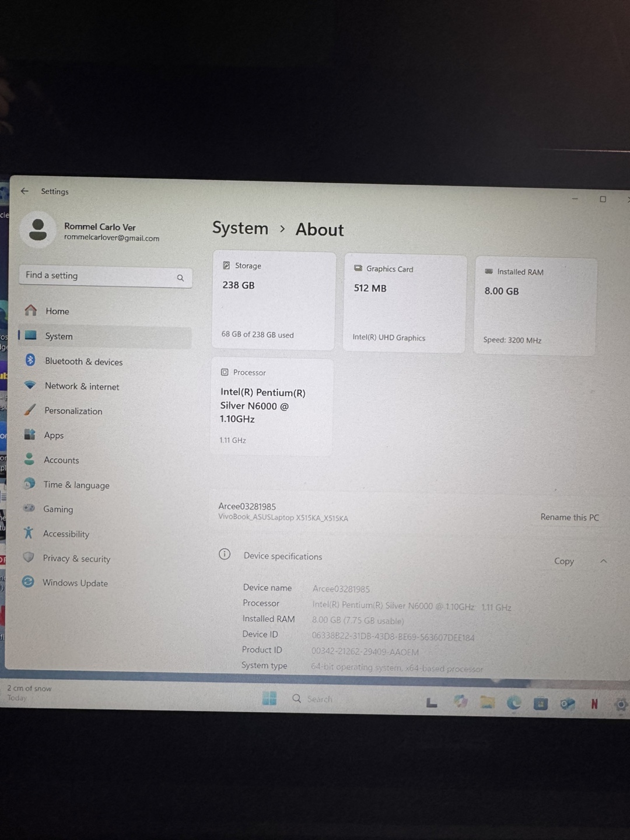Click the magnifier icon in Find a setting
Image resolution: width=630 pixels, height=840 pixels.
[180, 278]
